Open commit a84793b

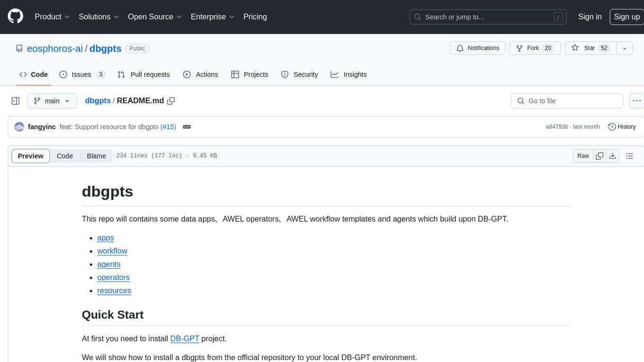(556, 127)
